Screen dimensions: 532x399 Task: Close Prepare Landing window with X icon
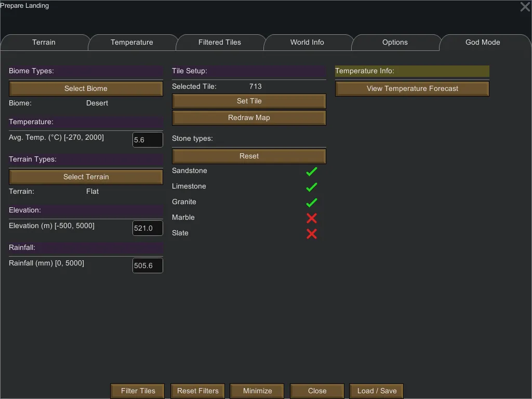[x=525, y=7]
